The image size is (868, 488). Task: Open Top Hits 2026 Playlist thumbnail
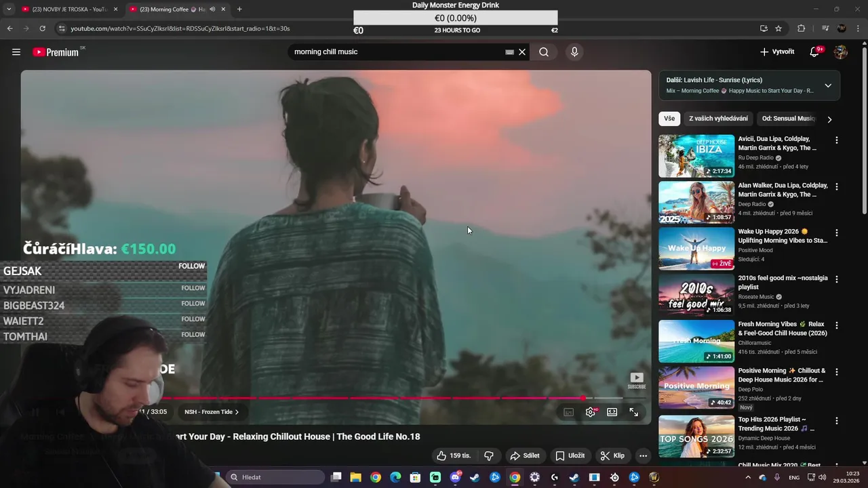coord(696,436)
